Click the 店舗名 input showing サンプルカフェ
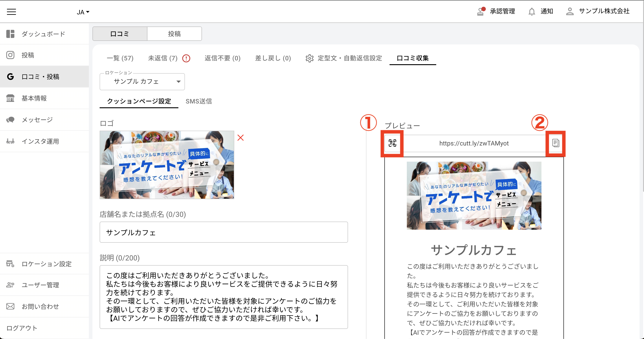Viewport: 644px width, 339px height. pos(223,232)
